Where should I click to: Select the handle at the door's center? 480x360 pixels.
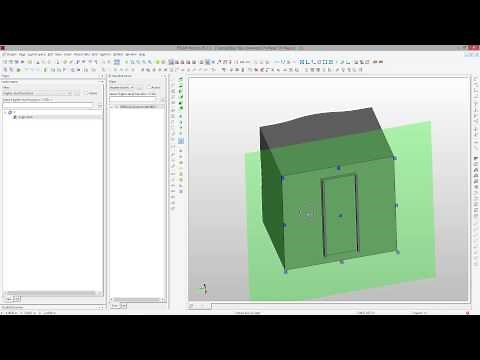[340, 216]
